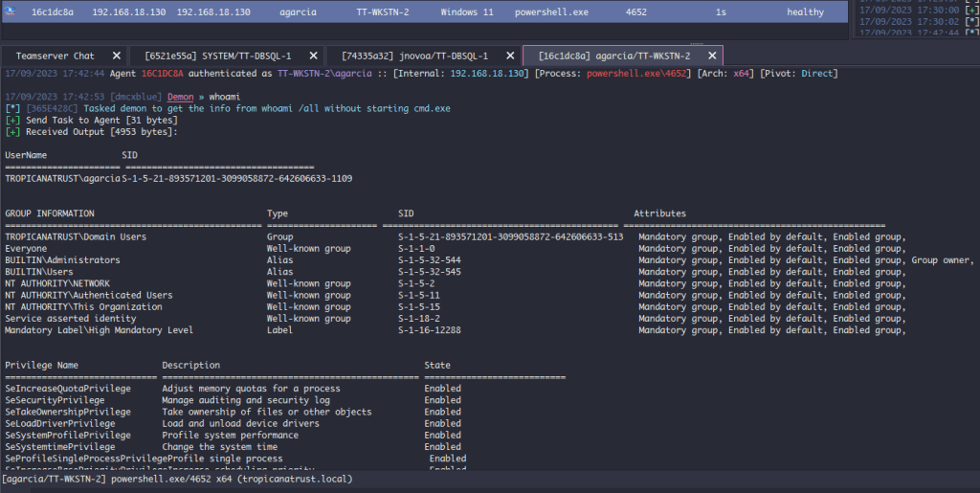Image resolution: width=980 pixels, height=493 pixels.
Task: Click PID 4652 in the session row
Action: pyautogui.click(x=635, y=12)
